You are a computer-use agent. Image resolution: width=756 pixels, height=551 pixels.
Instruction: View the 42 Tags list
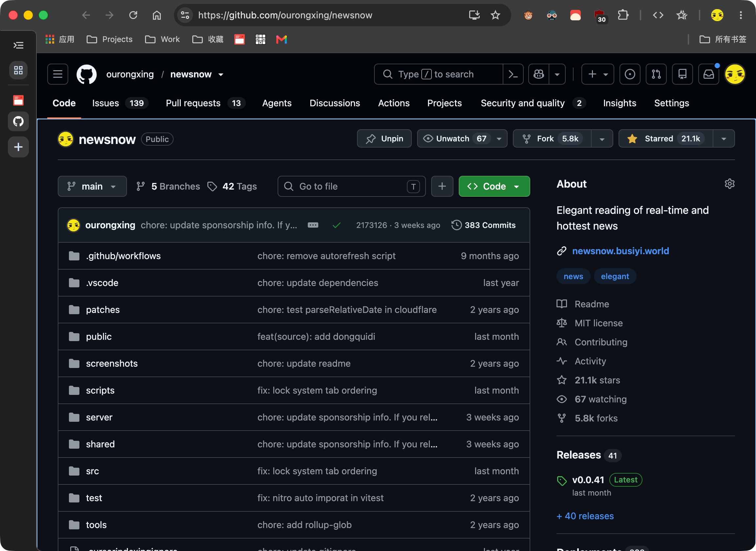(x=232, y=186)
